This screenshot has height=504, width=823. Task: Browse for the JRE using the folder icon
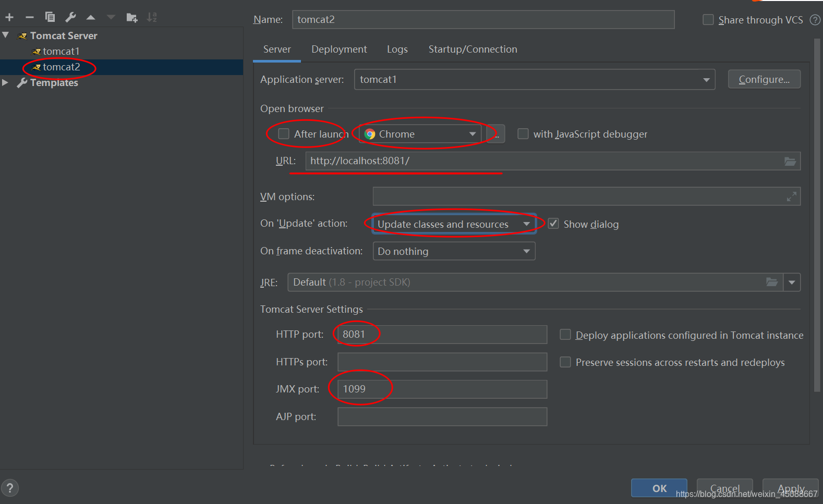click(x=772, y=282)
